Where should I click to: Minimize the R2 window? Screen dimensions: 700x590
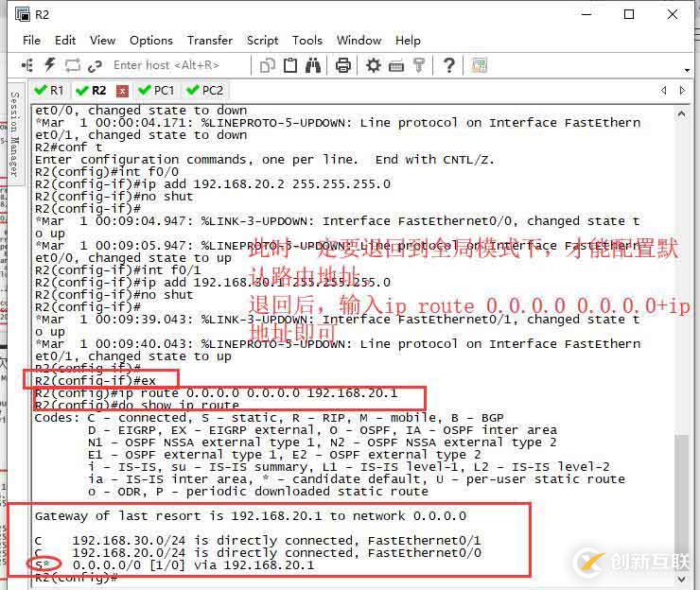tap(586, 15)
